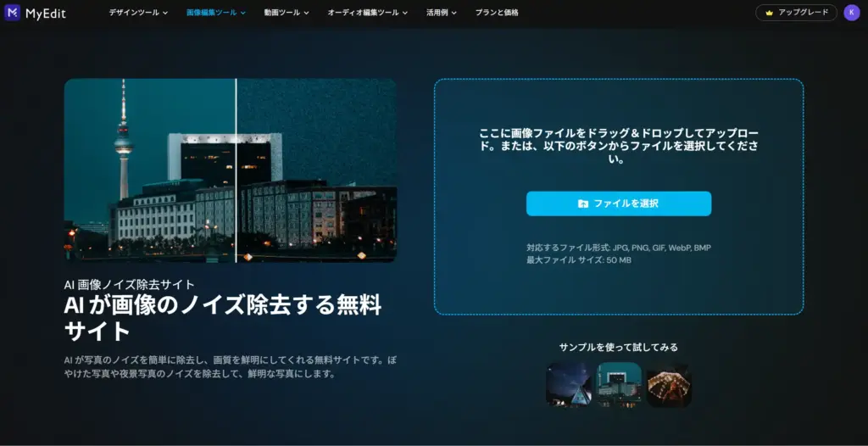
Task: Click the before/after comparison slider handle
Action: pos(236,170)
